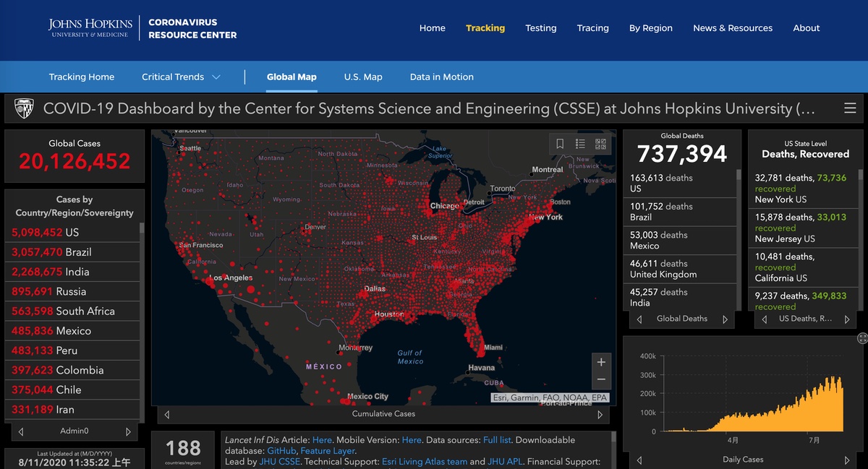The image size is (868, 469).
Task: Click right arrow beside Daily Cases
Action: (847, 460)
